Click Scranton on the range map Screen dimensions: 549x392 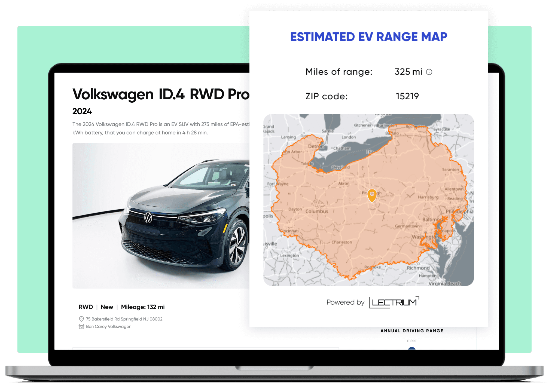click(450, 170)
